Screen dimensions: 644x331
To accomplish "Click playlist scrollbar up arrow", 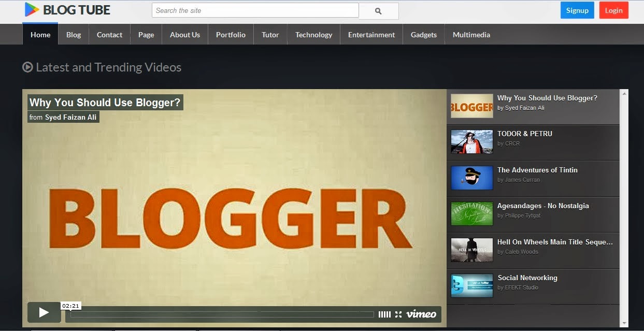I will click(x=624, y=94).
